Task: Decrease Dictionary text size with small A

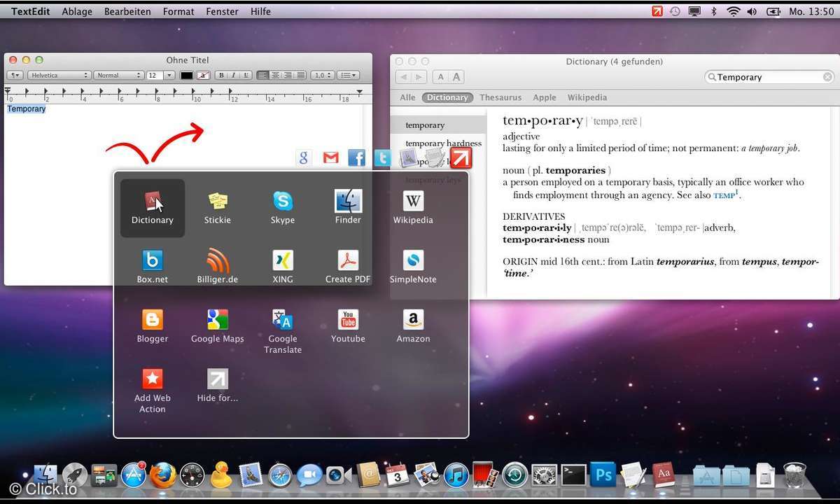Action: 440,77
